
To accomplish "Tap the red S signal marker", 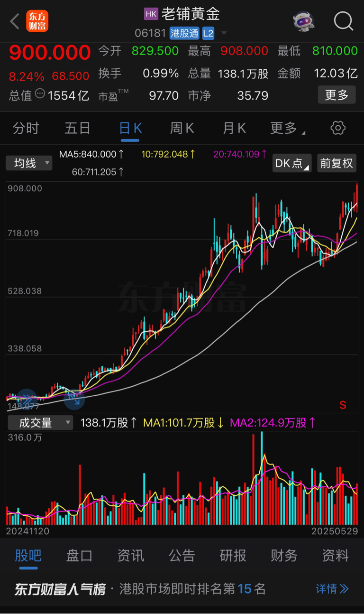I will [x=343, y=405].
